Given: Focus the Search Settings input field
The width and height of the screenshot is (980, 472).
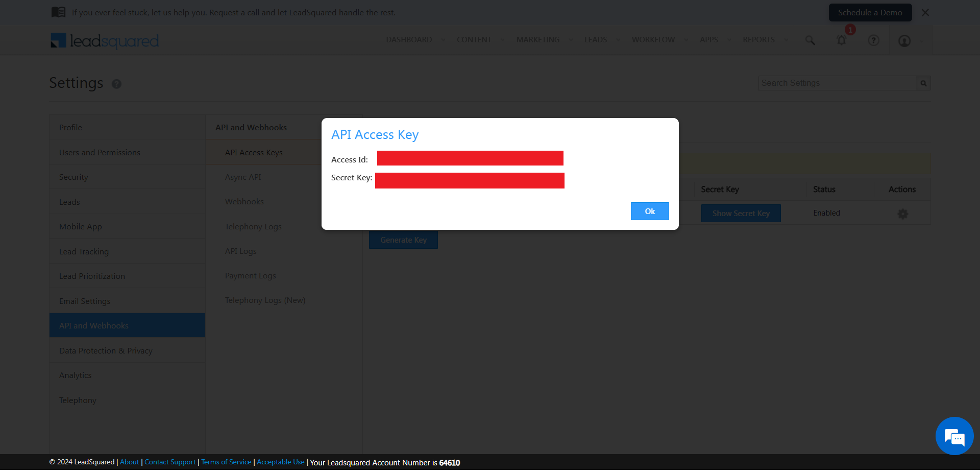Looking at the screenshot, I should (x=838, y=83).
